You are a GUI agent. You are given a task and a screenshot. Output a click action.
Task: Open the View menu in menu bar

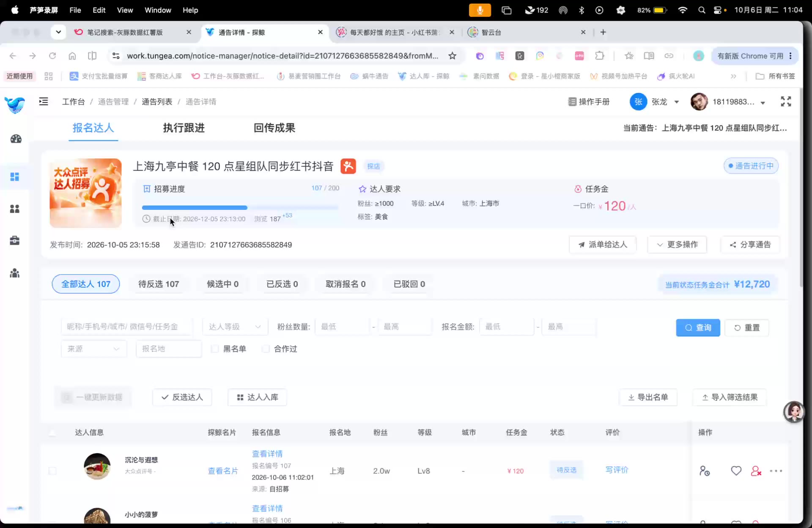tap(125, 10)
